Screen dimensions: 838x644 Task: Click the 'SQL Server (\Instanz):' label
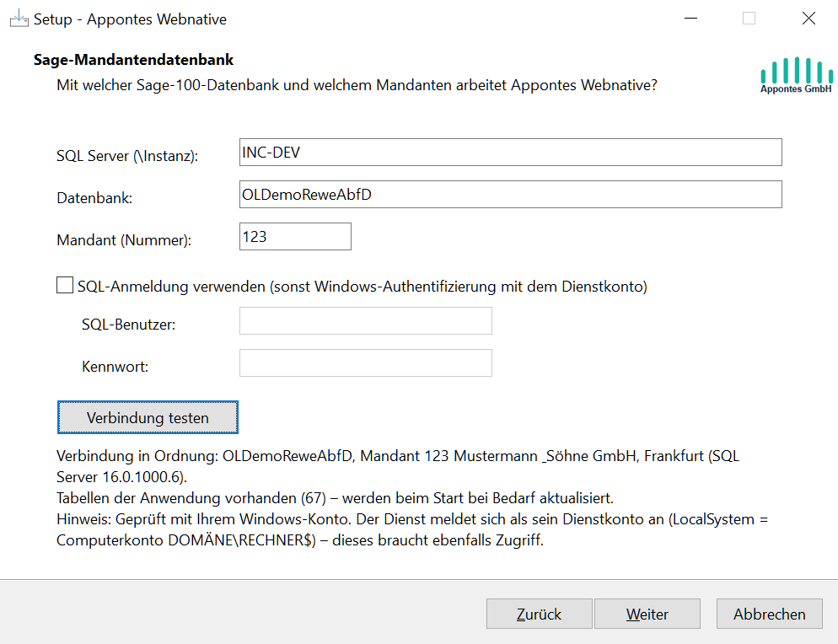tap(127, 156)
